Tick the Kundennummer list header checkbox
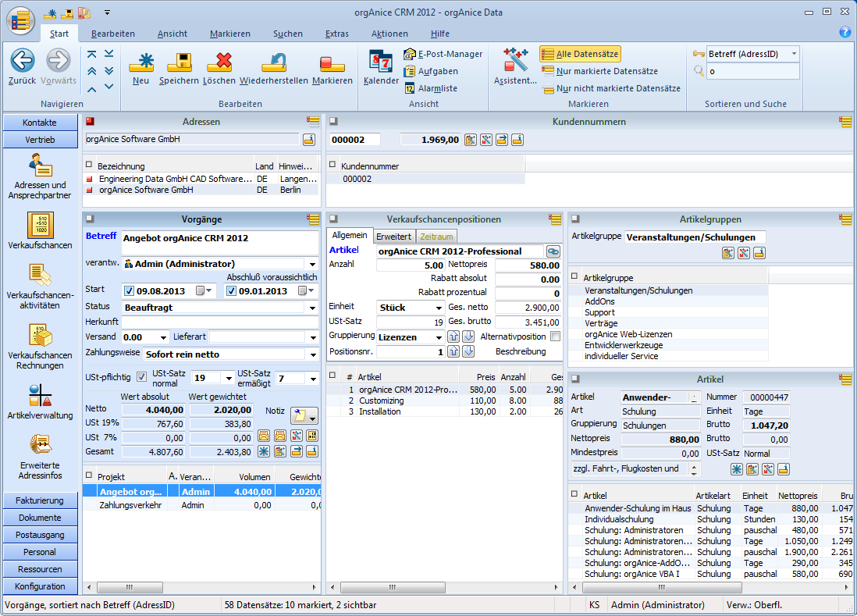The image size is (857, 616). pyautogui.click(x=332, y=165)
